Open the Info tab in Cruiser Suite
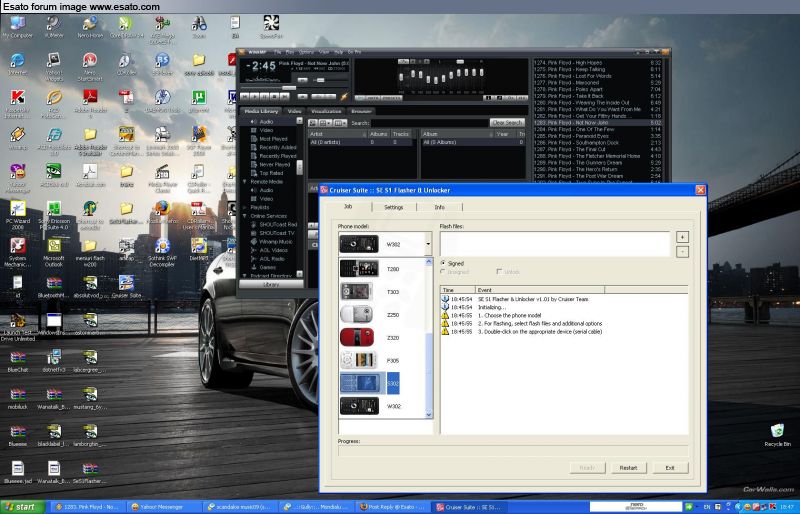The height and width of the screenshot is (514, 800). (x=439, y=207)
